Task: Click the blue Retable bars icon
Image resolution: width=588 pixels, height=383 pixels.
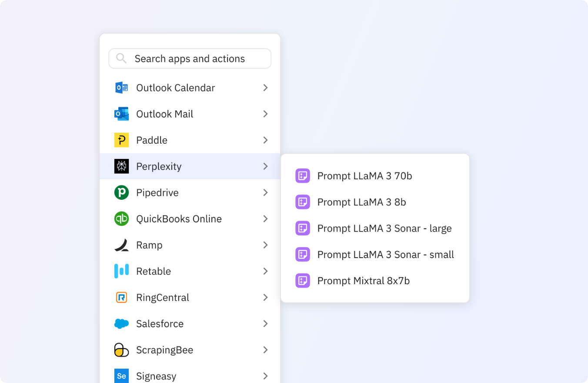Action: pyautogui.click(x=121, y=271)
